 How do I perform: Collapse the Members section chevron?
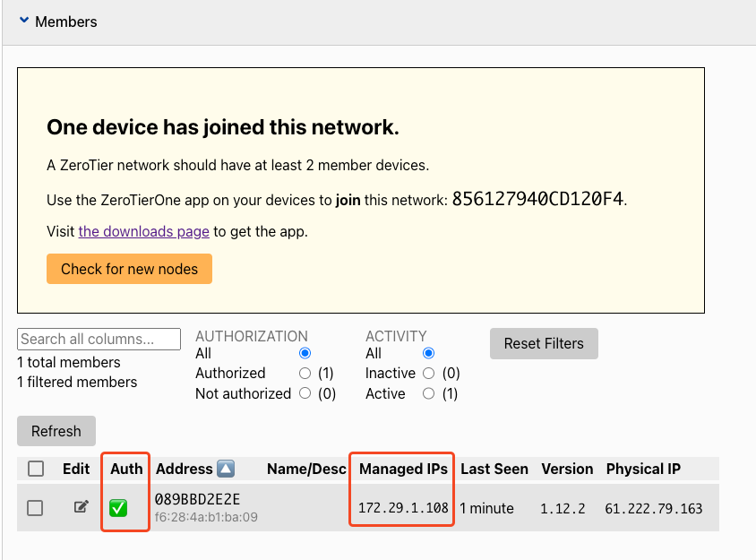[x=23, y=21]
